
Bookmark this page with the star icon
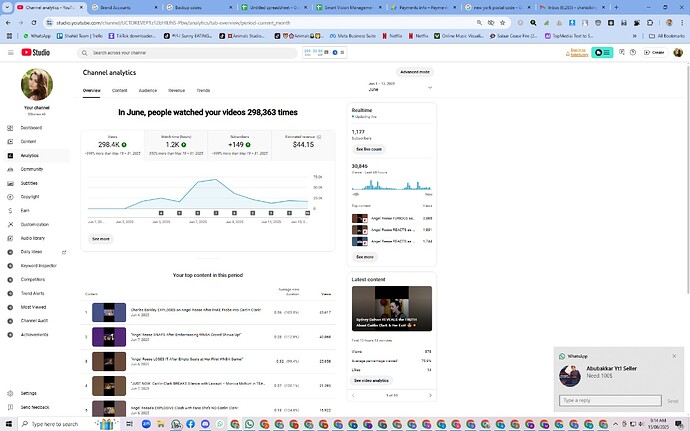click(x=503, y=22)
